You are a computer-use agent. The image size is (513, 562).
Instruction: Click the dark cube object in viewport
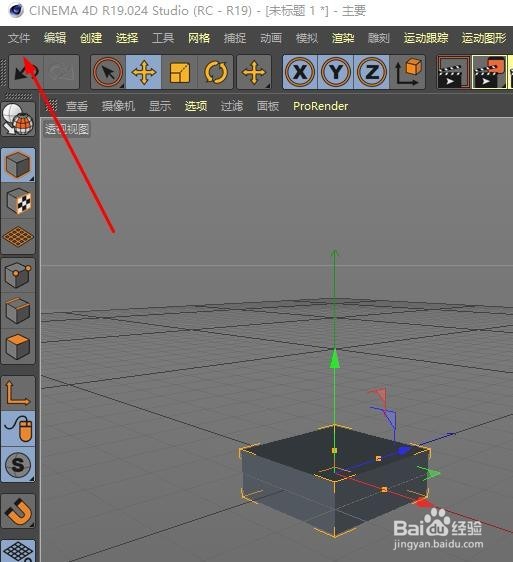click(334, 480)
